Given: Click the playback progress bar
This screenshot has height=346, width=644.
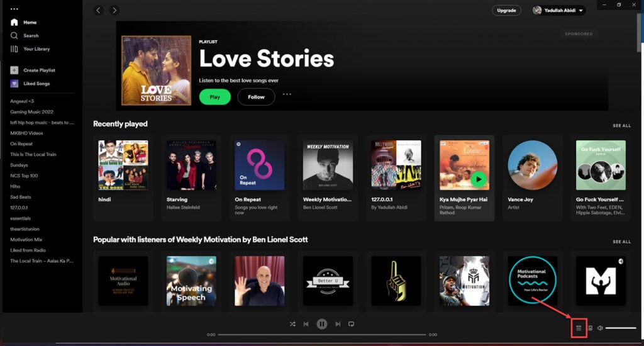Looking at the screenshot, I should pos(322,335).
